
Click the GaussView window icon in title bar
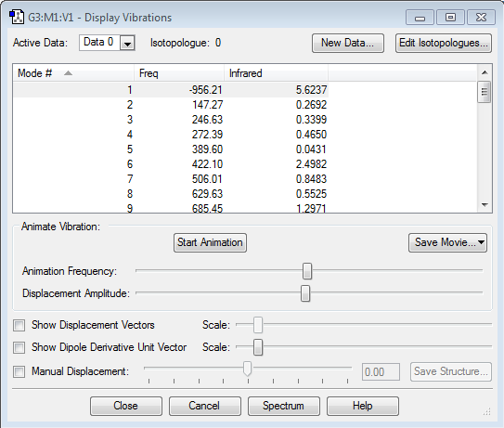(17, 17)
